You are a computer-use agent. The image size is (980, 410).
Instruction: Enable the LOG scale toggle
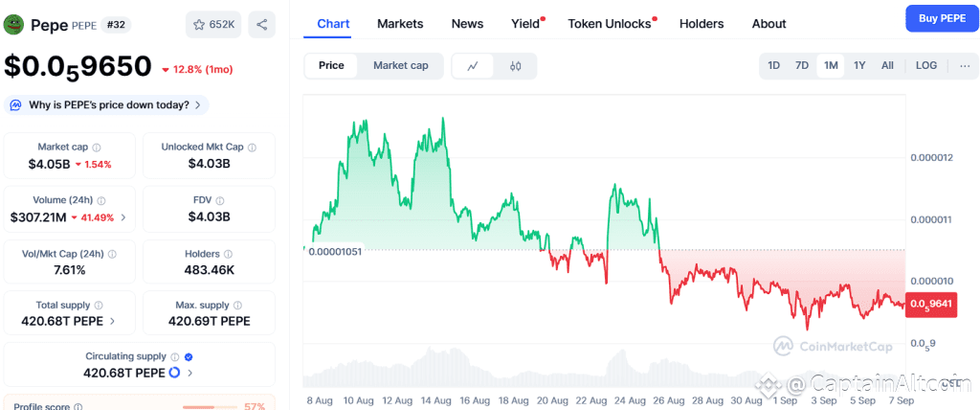coord(926,66)
